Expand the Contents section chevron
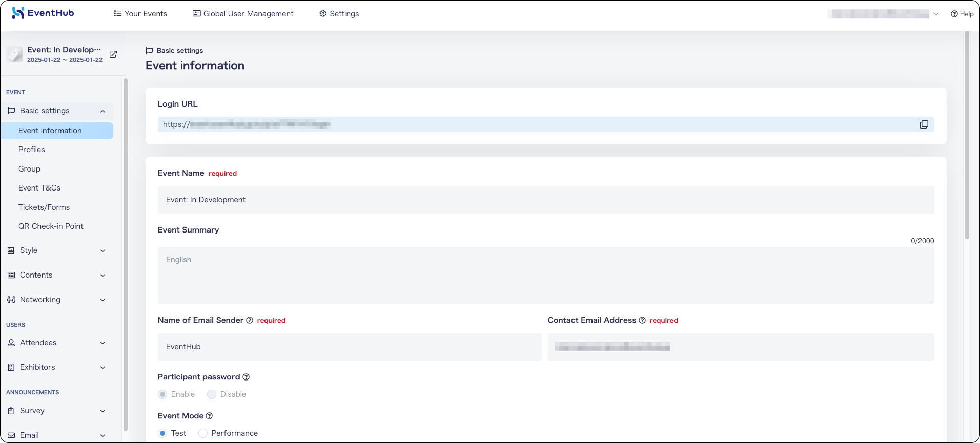Screen dimensions: 980x443 pyautogui.click(x=103, y=276)
